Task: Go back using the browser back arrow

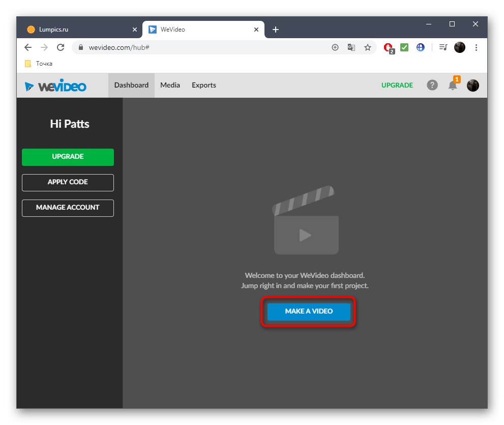Action: pos(28,47)
